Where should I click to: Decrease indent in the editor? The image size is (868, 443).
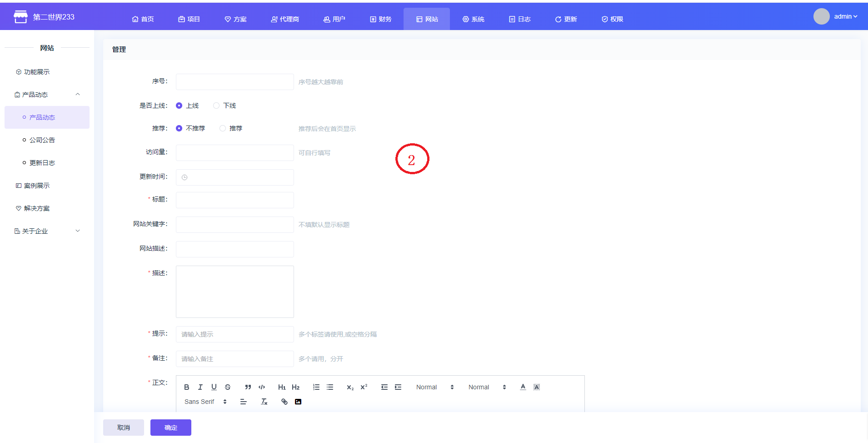coord(384,387)
